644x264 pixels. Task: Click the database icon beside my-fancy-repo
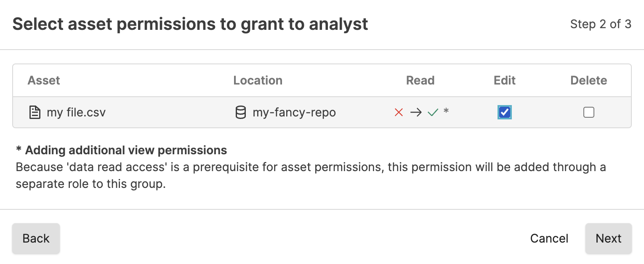click(x=240, y=112)
